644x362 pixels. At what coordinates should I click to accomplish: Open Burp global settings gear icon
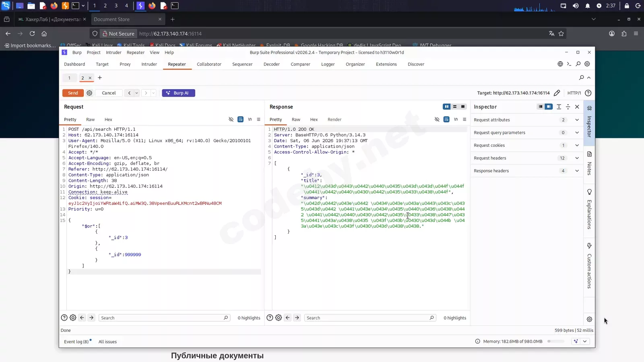(x=587, y=64)
